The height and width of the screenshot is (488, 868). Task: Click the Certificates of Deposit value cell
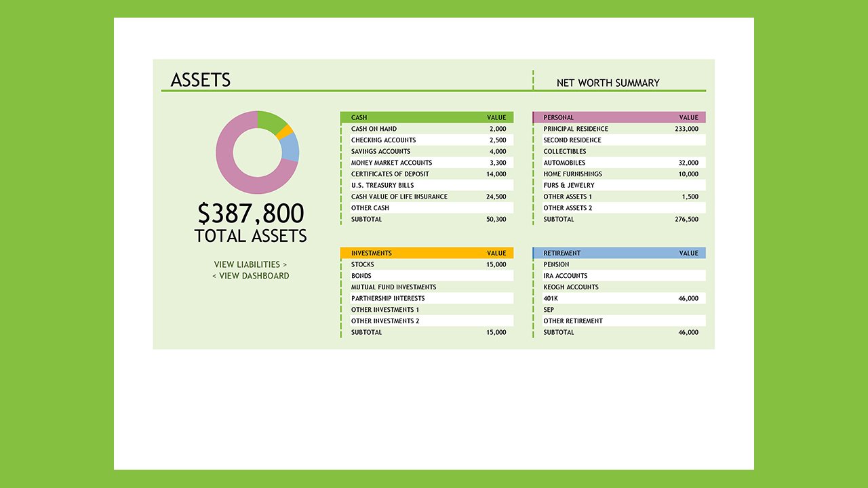498,174
